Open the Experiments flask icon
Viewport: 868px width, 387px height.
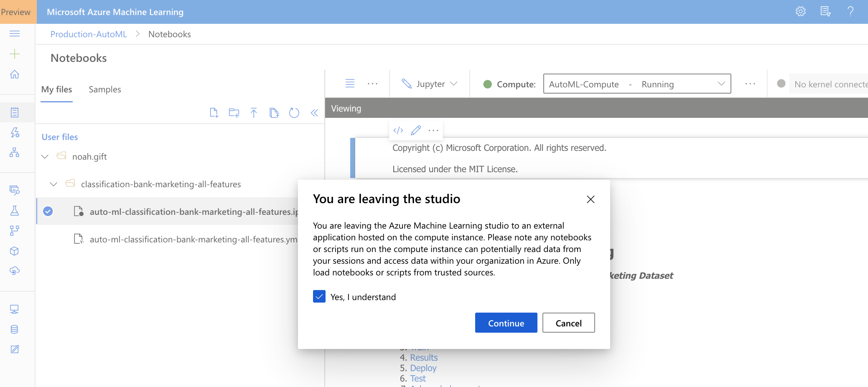15,211
